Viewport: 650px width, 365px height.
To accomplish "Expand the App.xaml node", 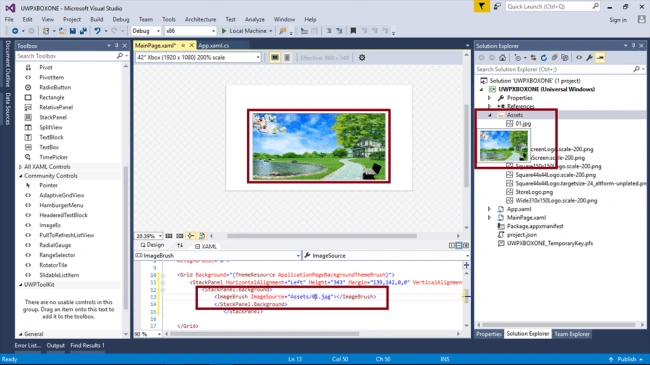I will click(490, 209).
